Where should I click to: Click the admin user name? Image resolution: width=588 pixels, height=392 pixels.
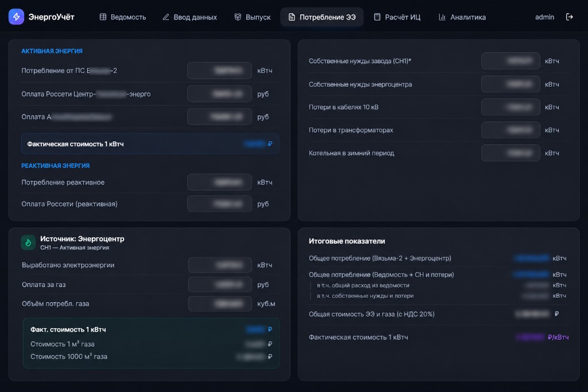click(544, 17)
